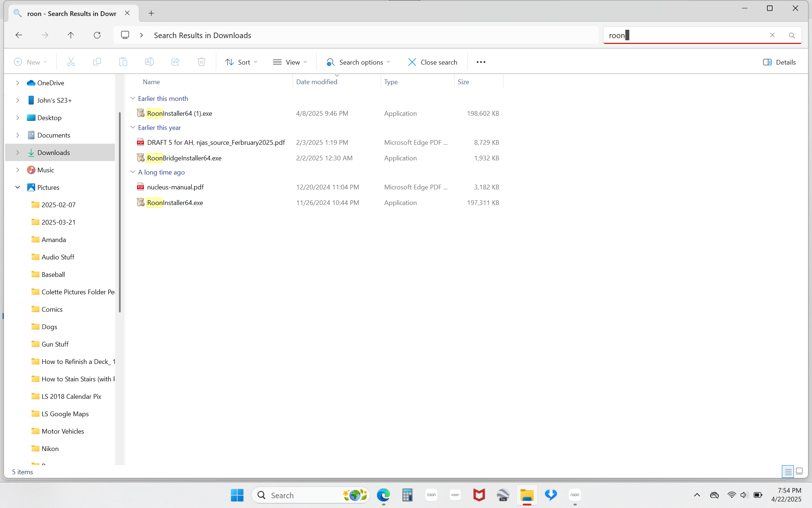
Task: Go back with the left arrow
Action: pyautogui.click(x=19, y=35)
